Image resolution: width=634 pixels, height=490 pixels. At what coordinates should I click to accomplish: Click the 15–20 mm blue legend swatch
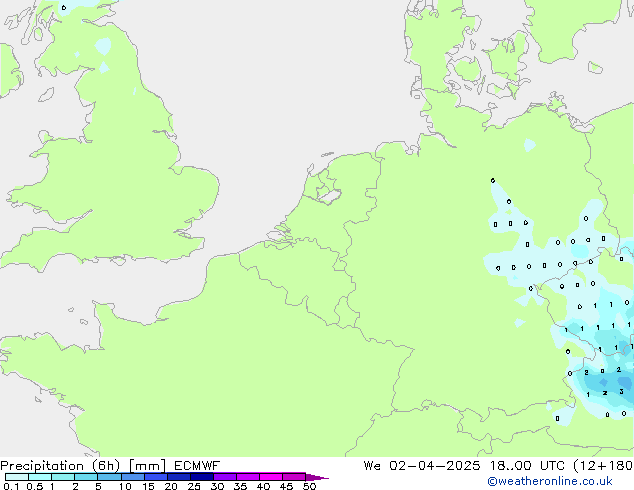tap(156, 477)
